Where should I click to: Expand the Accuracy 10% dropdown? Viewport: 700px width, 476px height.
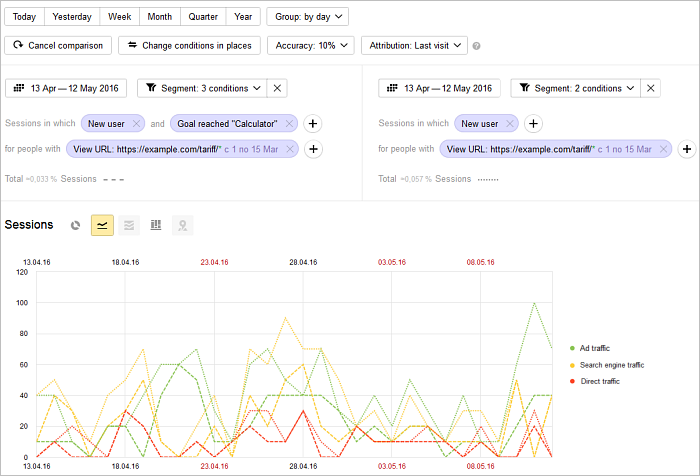click(x=314, y=45)
